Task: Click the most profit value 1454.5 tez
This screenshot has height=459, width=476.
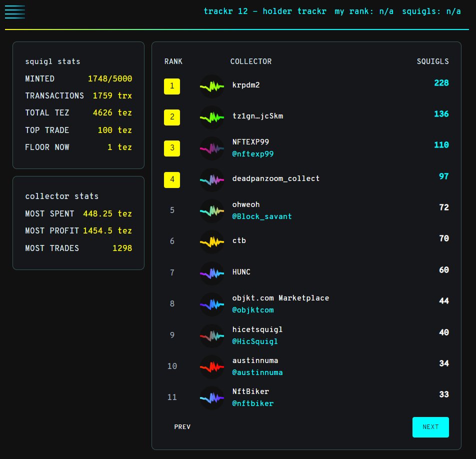Action: point(107,230)
